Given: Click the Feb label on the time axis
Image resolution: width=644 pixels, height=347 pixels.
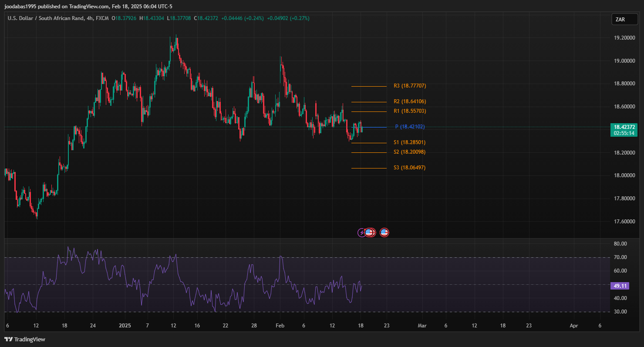Looking at the screenshot, I should [x=280, y=326].
